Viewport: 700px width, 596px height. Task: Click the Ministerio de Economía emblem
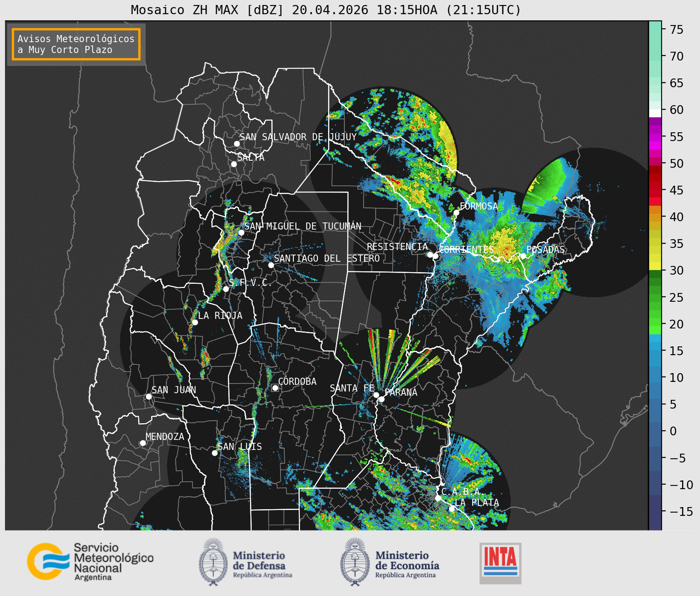pos(355,561)
